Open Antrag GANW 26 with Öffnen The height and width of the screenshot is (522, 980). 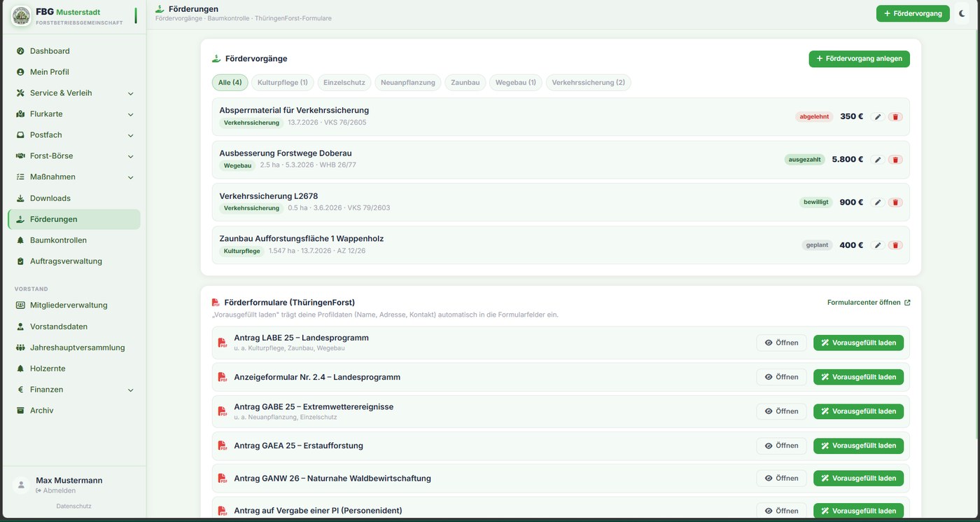tap(781, 479)
